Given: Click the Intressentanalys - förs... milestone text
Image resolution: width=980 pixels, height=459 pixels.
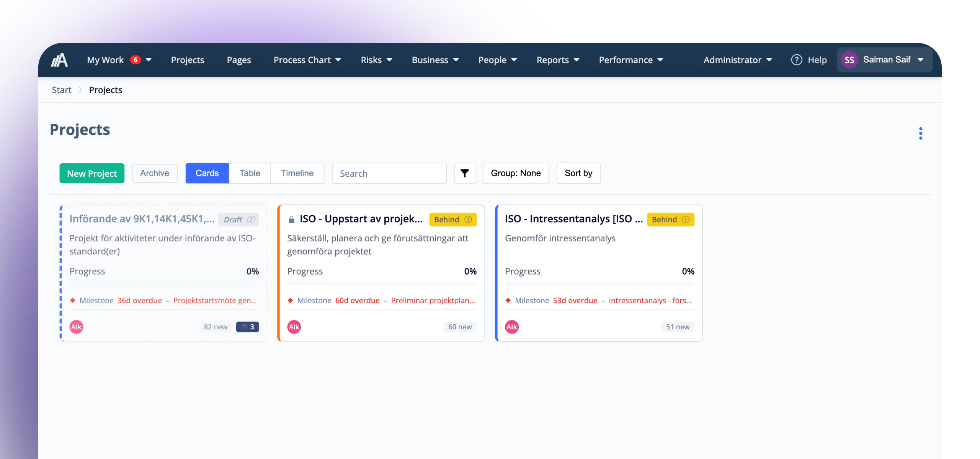Looking at the screenshot, I should (x=650, y=300).
